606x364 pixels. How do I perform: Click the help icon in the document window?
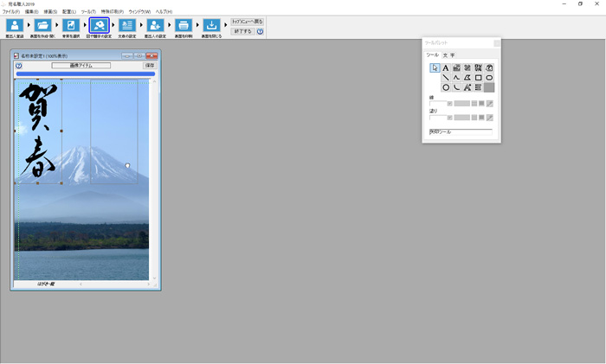18,66
